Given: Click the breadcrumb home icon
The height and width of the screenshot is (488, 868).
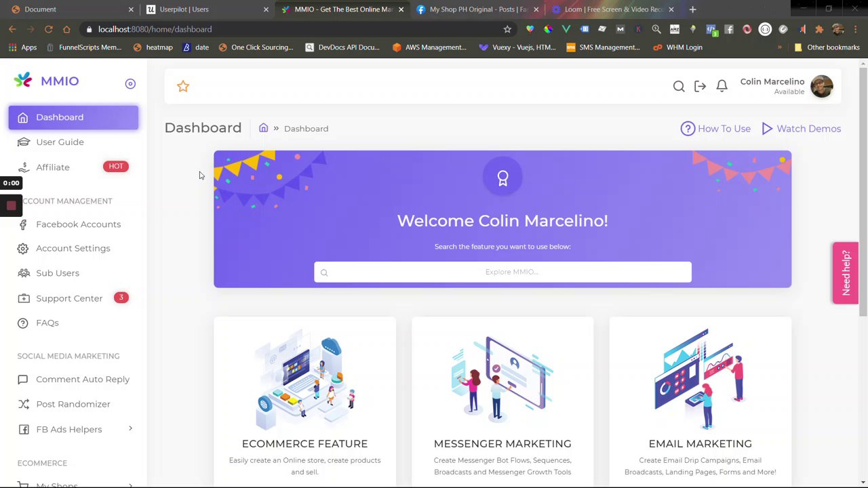Looking at the screenshot, I should [x=263, y=128].
